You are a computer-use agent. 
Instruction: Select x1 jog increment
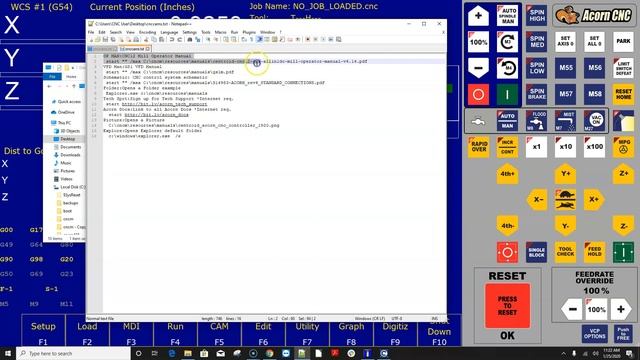pyautogui.click(x=536, y=147)
